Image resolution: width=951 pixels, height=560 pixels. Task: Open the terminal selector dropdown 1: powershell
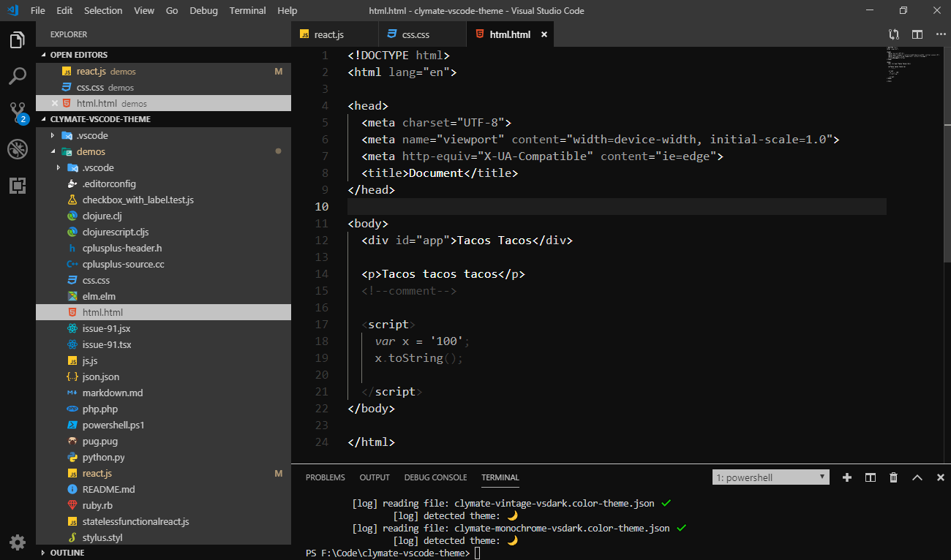771,477
